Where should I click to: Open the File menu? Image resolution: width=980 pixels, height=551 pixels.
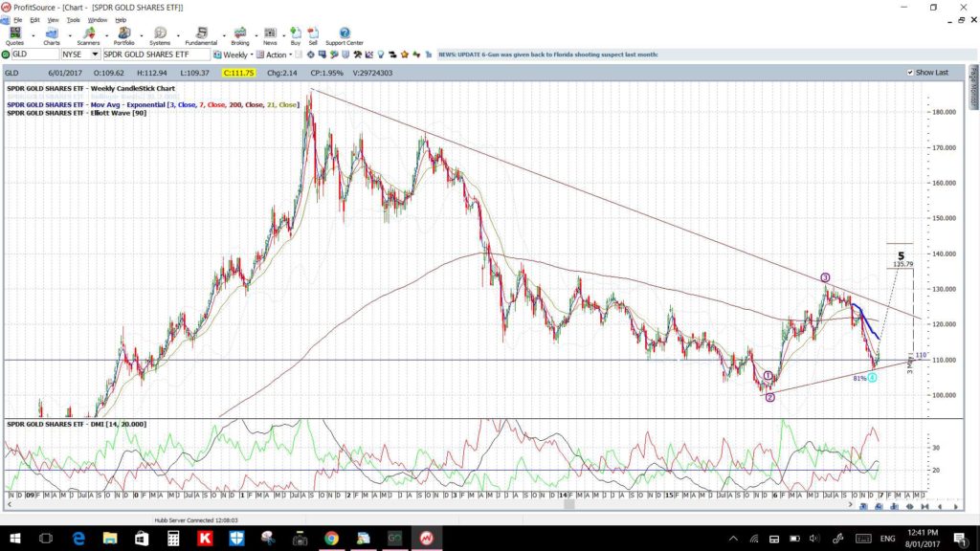click(x=17, y=20)
